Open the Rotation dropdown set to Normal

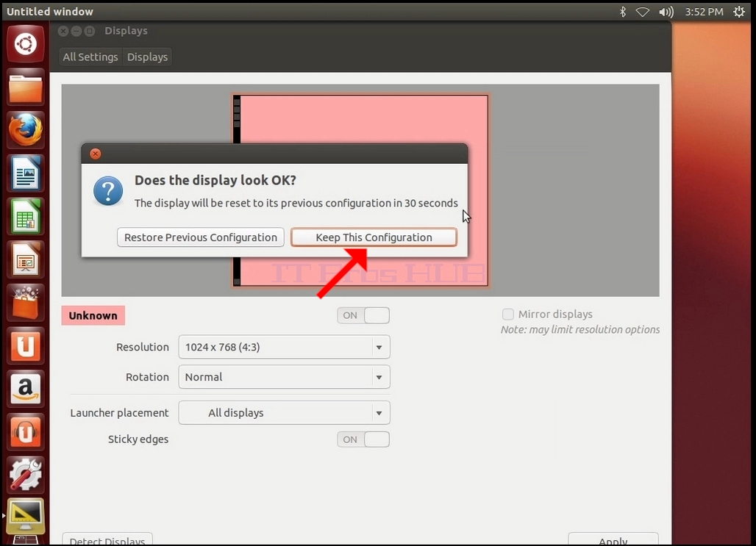pyautogui.click(x=284, y=377)
